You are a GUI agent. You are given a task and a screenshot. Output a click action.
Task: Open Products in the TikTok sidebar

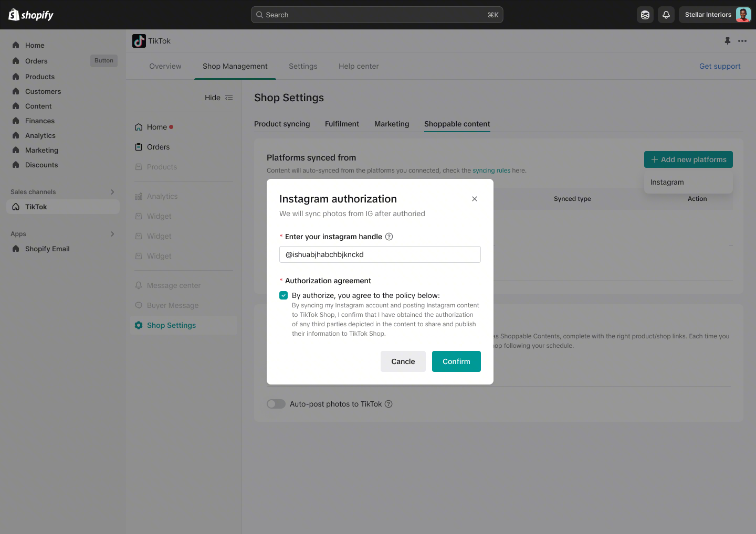pos(162,167)
